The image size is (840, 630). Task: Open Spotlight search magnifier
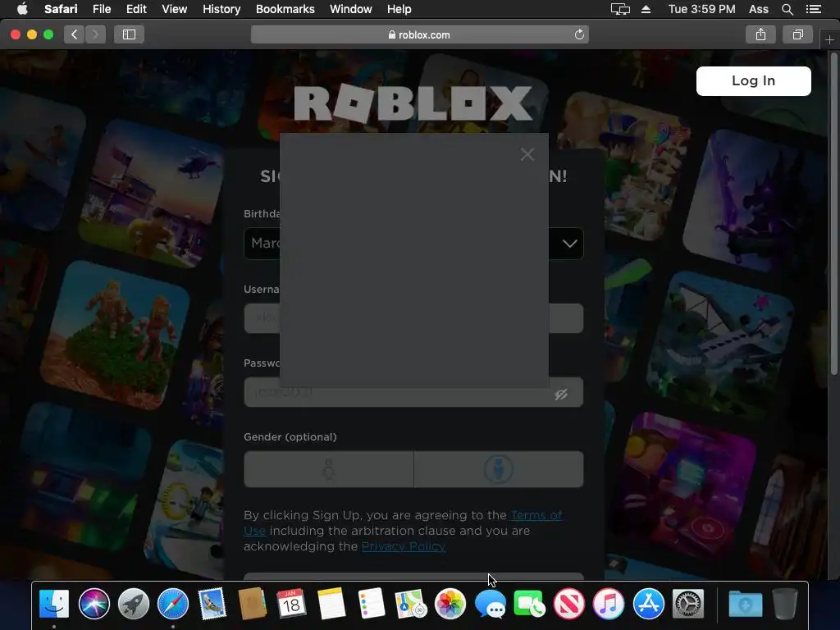pos(787,9)
